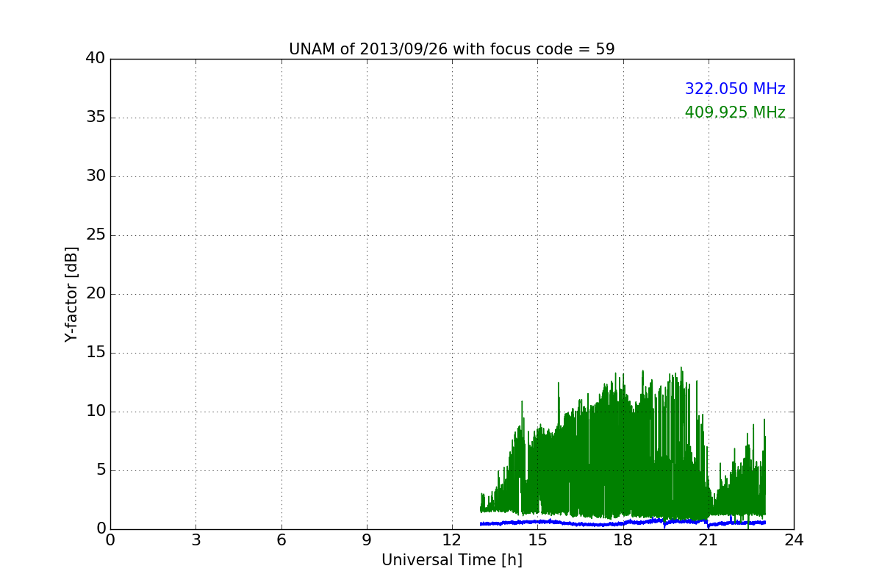Click the y-axis tick label 40
882x588 pixels.
[x=96, y=58]
